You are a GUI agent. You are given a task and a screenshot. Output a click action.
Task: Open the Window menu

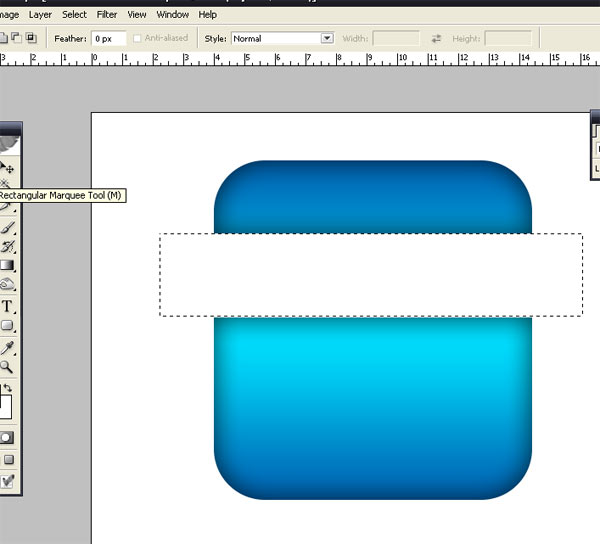coord(173,15)
